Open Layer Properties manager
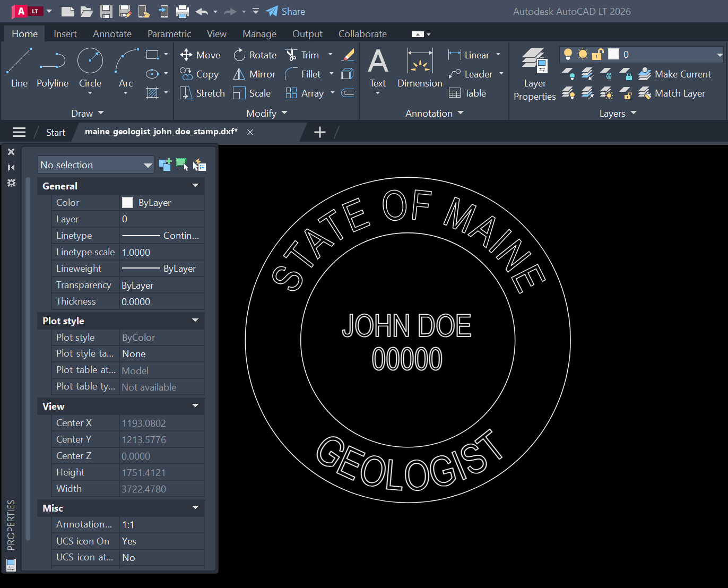This screenshot has height=588, width=728. 535,74
